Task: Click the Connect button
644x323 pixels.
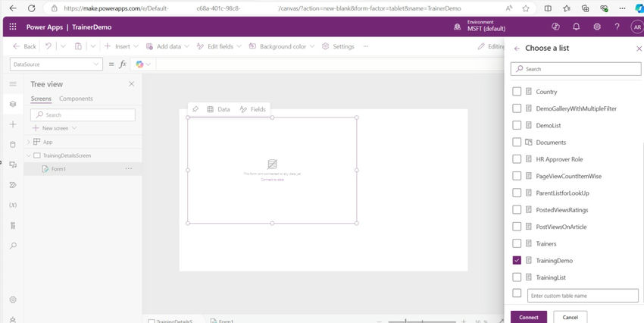Action: 529,317
